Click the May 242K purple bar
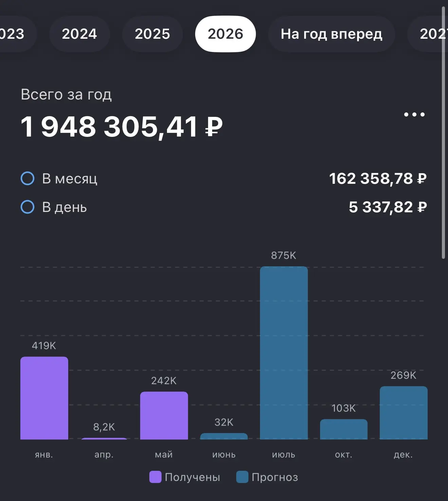The width and height of the screenshot is (448, 501). click(x=164, y=415)
